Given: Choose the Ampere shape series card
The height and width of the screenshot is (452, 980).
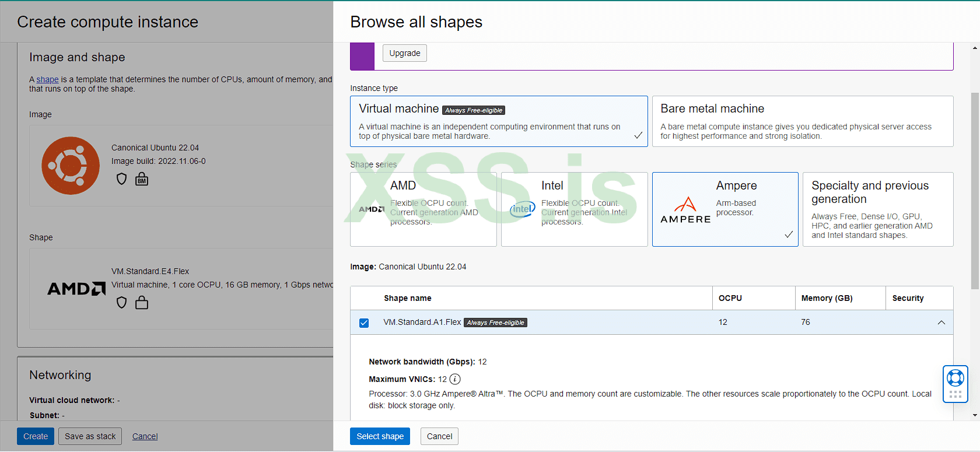Looking at the screenshot, I should pos(725,209).
